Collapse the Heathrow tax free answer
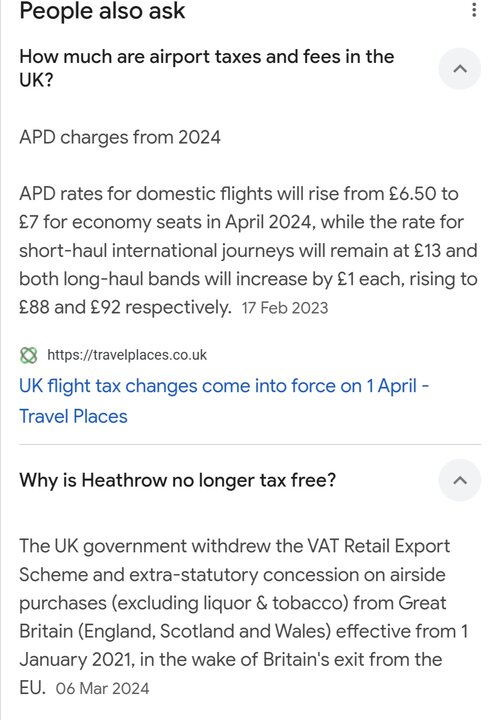The image size is (500, 720). (460, 480)
